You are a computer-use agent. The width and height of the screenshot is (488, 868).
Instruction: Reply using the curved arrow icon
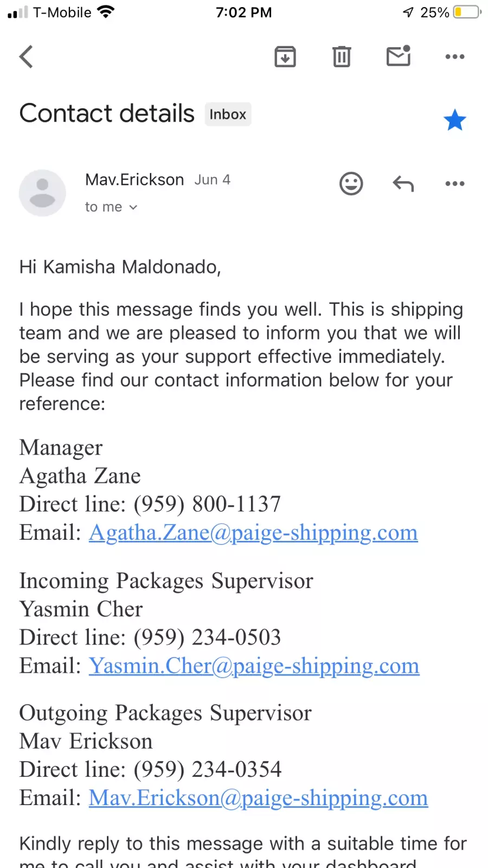point(403,184)
